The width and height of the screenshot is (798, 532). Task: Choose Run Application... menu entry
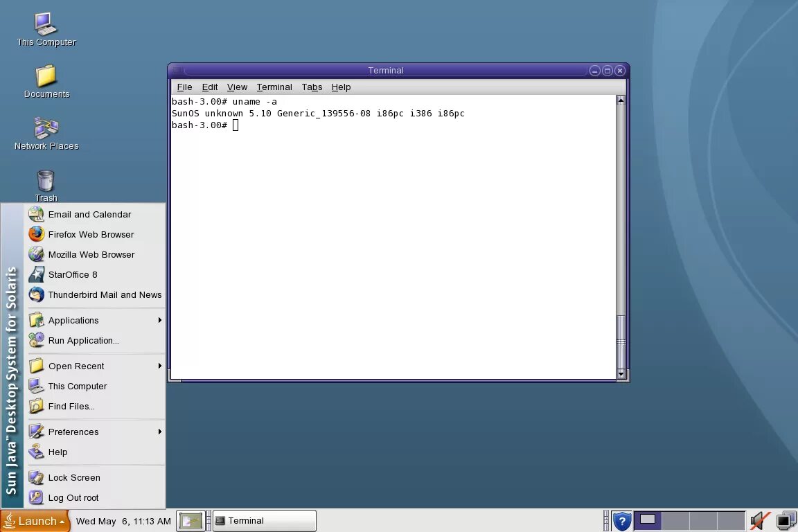(x=95, y=341)
